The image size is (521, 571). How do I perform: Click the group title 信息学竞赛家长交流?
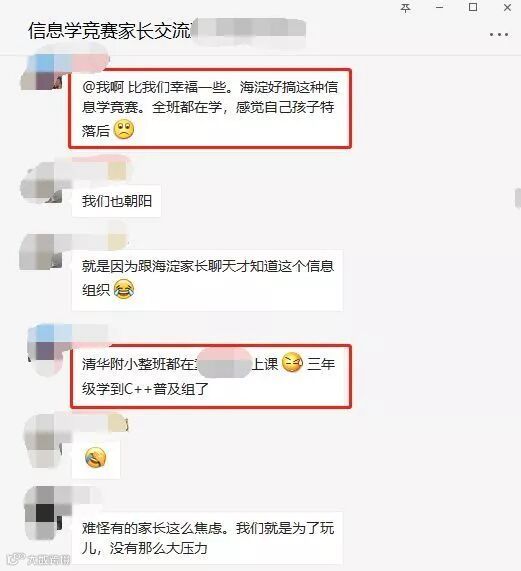point(110,31)
